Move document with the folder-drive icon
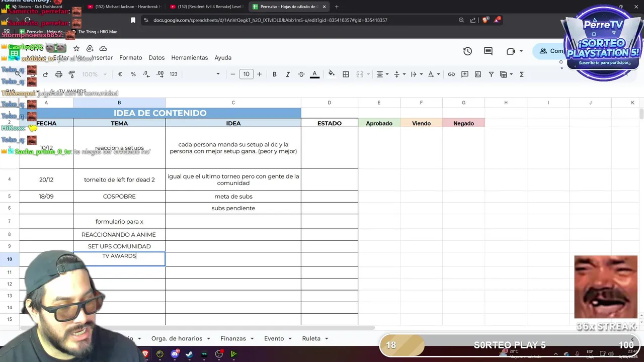This screenshot has width=644, height=362. point(90,48)
